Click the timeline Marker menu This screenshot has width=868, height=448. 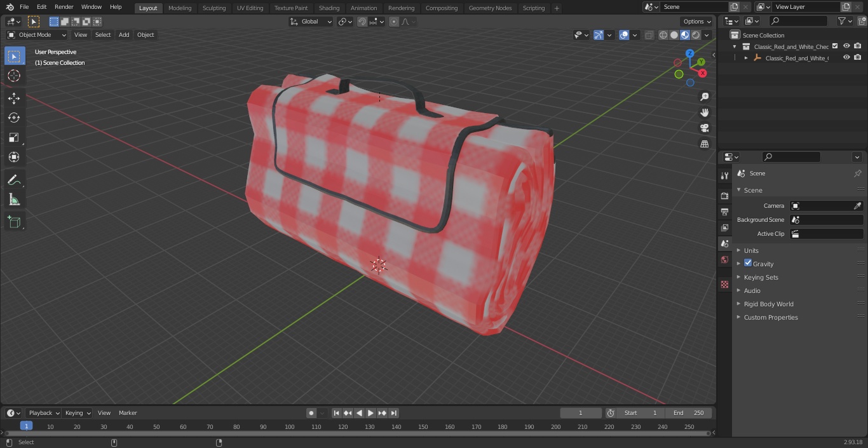[128, 413]
